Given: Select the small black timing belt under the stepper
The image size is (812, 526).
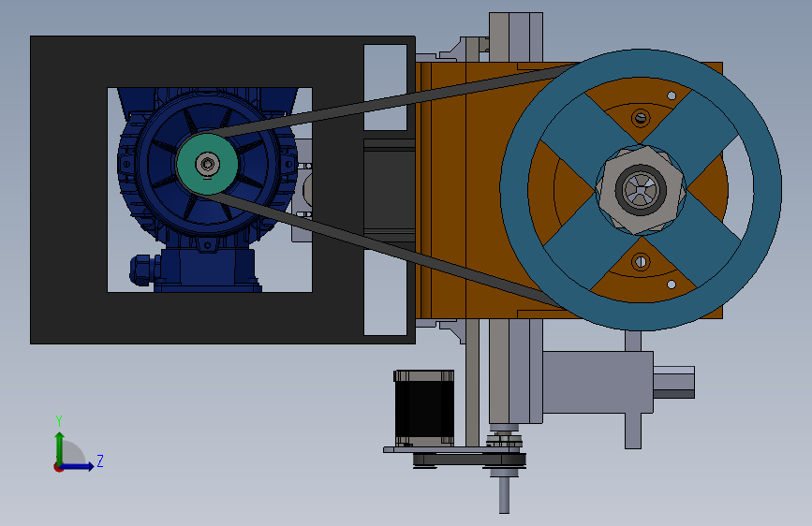Looking at the screenshot, I should coord(468,460).
